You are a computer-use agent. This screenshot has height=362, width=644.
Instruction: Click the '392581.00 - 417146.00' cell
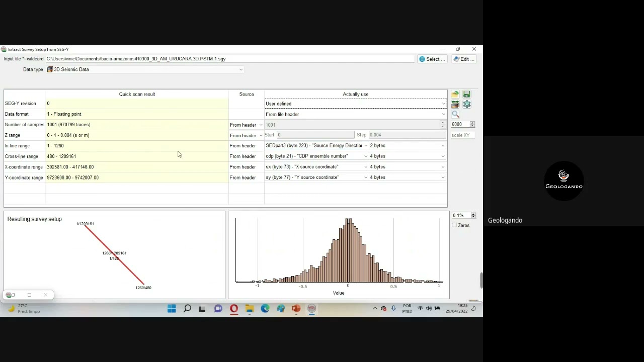click(x=137, y=167)
